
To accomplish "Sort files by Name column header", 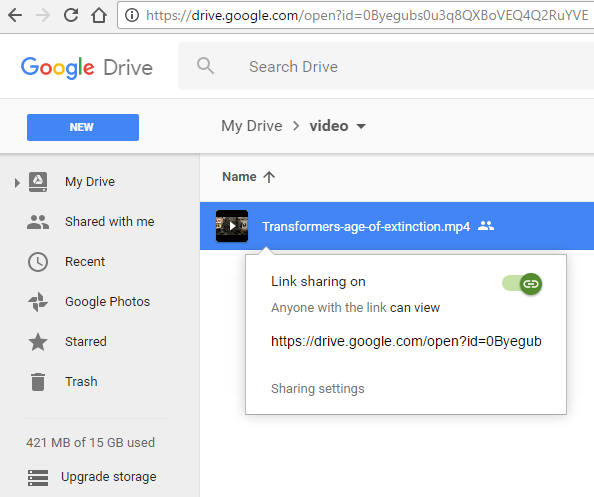I will point(239,177).
